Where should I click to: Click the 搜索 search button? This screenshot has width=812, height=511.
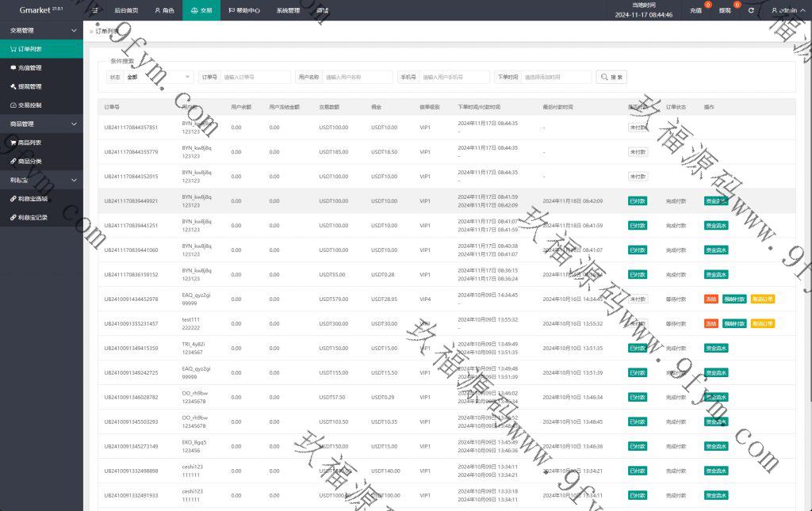(x=611, y=77)
